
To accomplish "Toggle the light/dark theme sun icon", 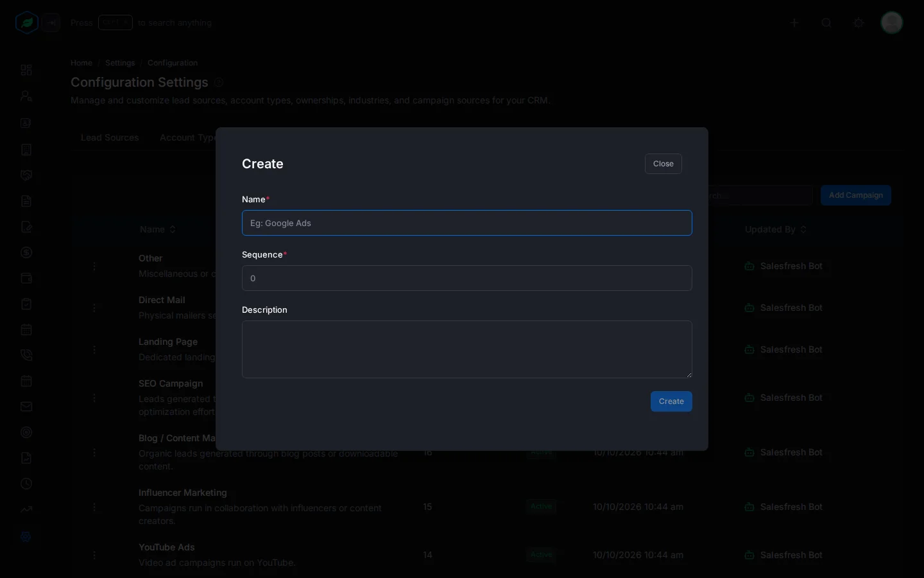I will pyautogui.click(x=859, y=23).
